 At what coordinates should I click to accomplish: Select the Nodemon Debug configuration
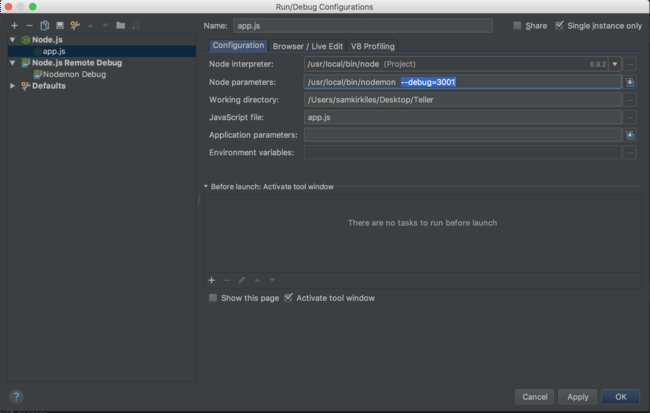[x=74, y=74]
